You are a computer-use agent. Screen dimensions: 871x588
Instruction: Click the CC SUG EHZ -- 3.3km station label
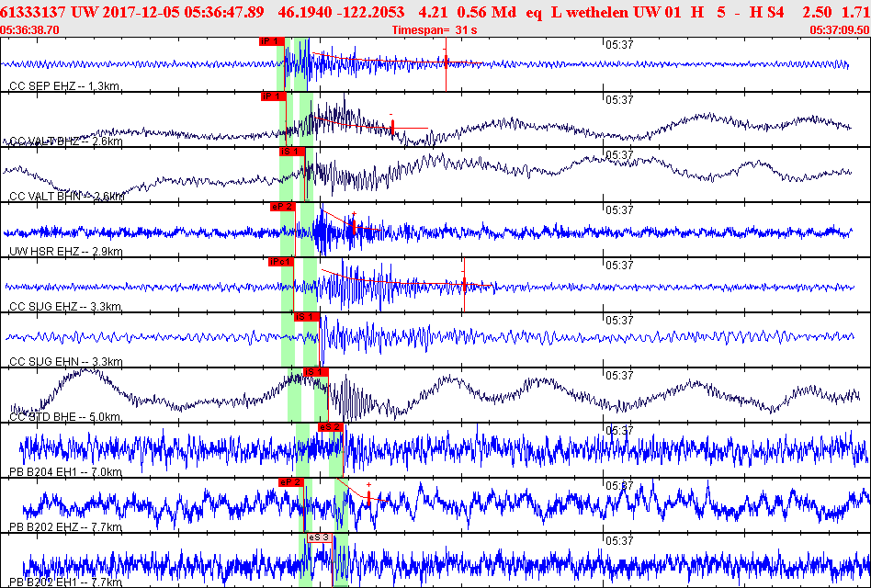[x=65, y=307]
